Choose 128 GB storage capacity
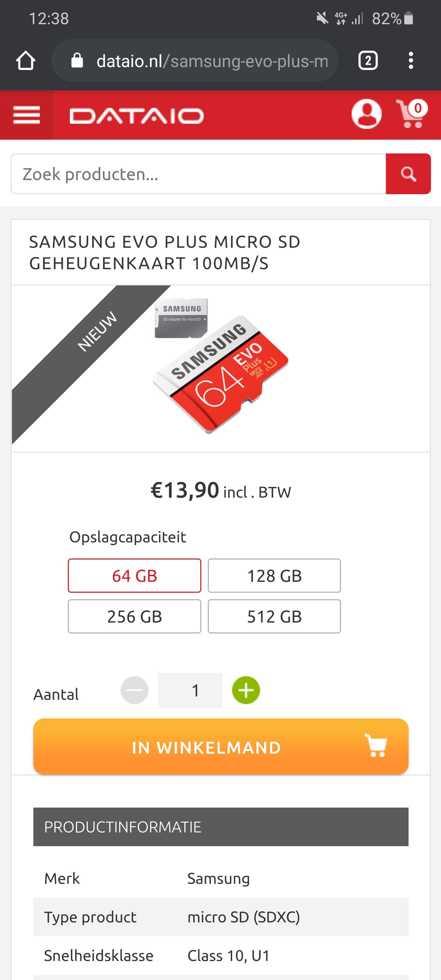Image resolution: width=441 pixels, height=980 pixels. (274, 576)
